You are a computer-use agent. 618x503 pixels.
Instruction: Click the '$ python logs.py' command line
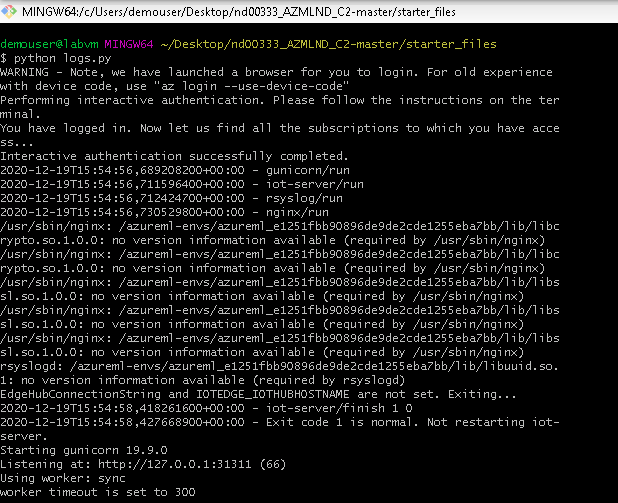[56, 58]
